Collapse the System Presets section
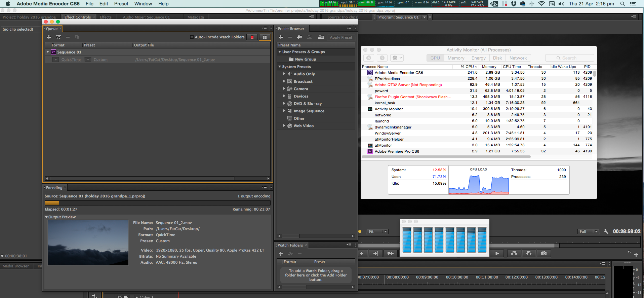644x298 pixels. (x=280, y=67)
